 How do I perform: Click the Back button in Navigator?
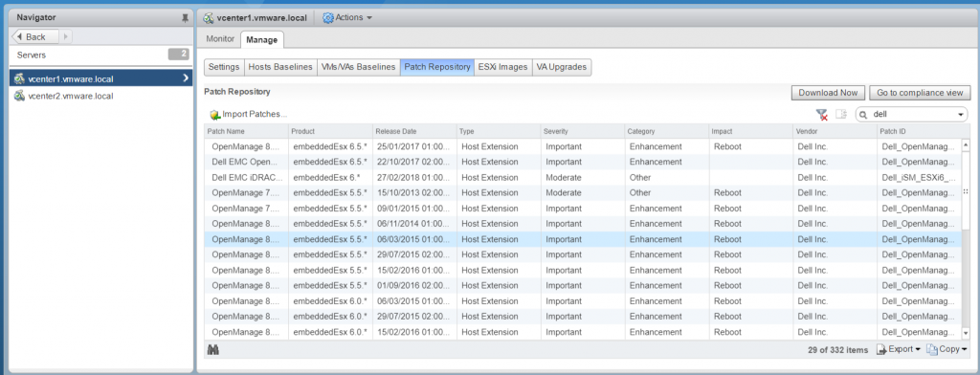tap(35, 37)
